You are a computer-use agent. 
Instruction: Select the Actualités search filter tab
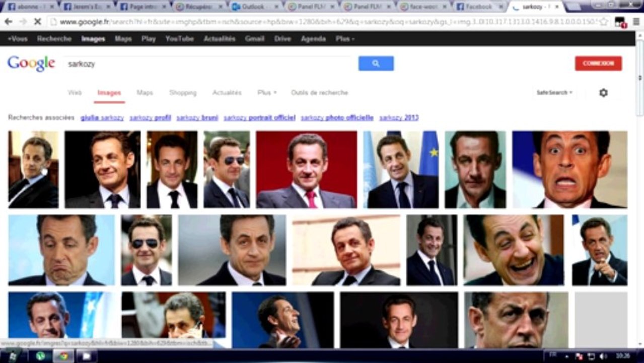(x=227, y=93)
